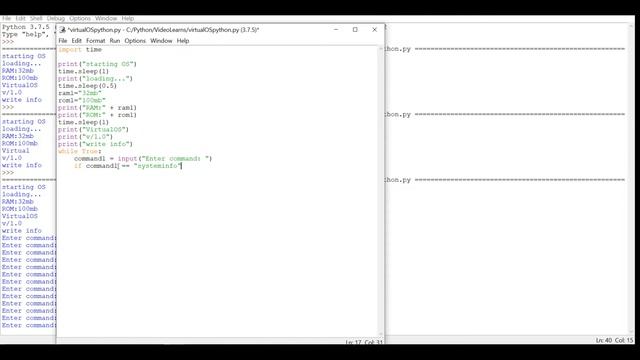This screenshot has height=360, width=640.
Task: Click 'Virtual' output line in Shell
Action: [16, 151]
